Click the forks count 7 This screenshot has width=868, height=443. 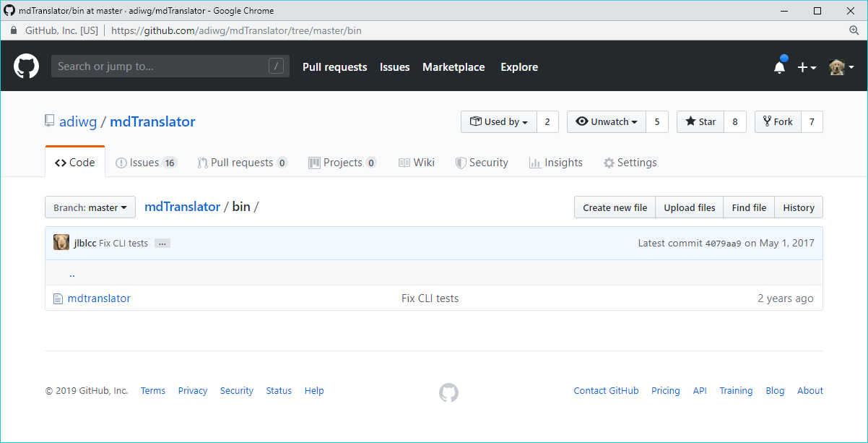click(812, 122)
